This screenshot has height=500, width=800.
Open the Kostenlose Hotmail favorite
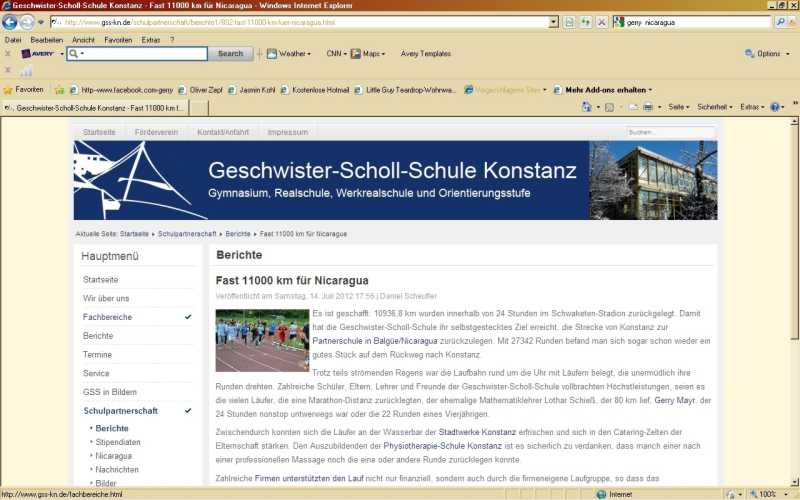pyautogui.click(x=315, y=90)
